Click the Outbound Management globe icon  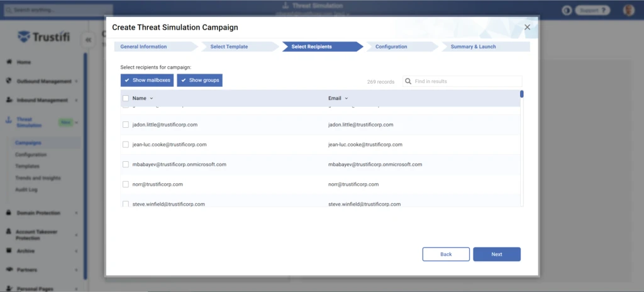tap(9, 81)
